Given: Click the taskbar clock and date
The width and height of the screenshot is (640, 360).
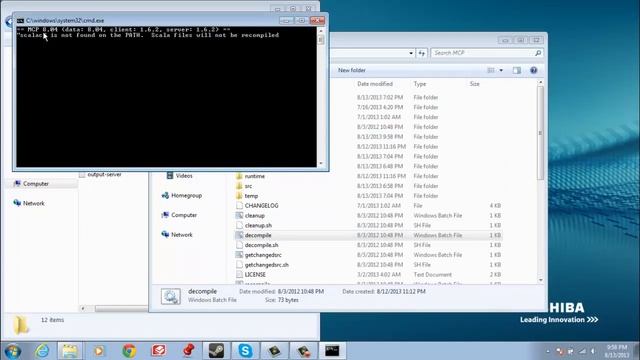Looking at the screenshot, I should [617, 351].
